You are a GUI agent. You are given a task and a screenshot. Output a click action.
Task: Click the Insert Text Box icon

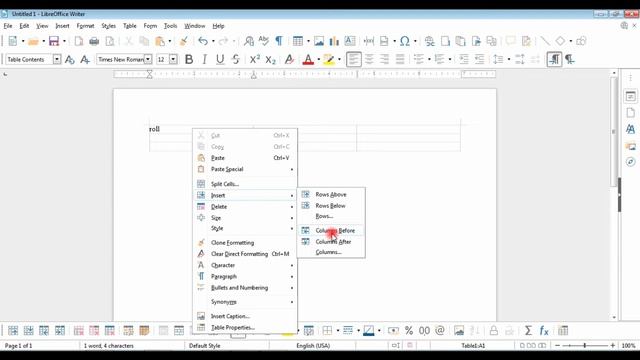[x=350, y=41]
